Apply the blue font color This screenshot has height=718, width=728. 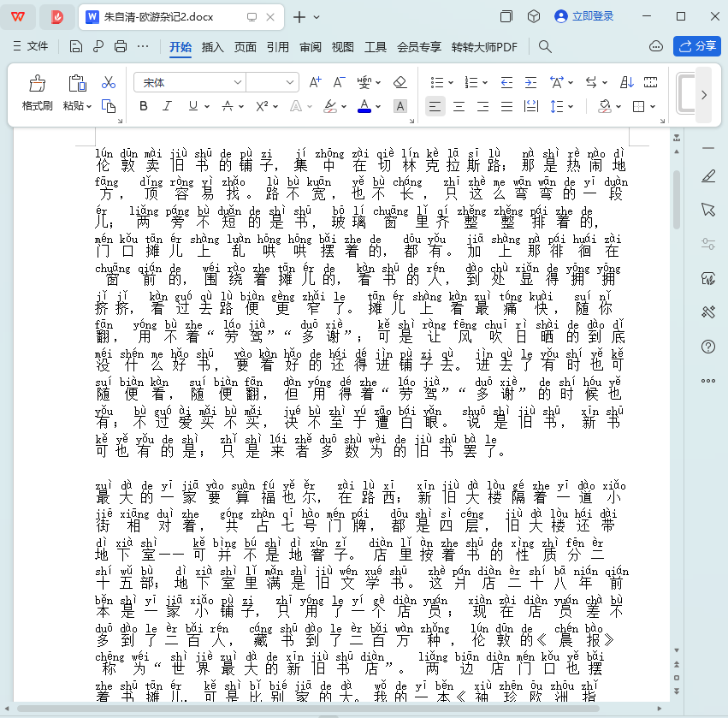point(364,106)
